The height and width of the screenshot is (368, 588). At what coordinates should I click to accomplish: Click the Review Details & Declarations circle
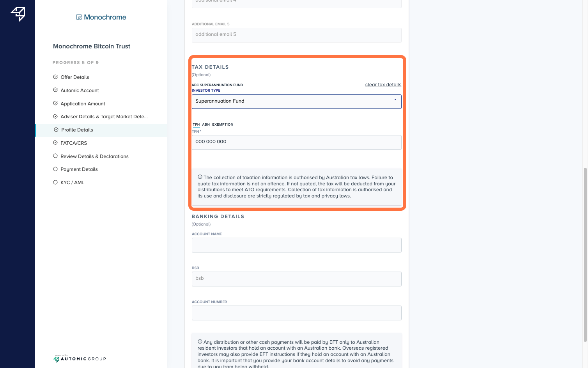pos(55,156)
